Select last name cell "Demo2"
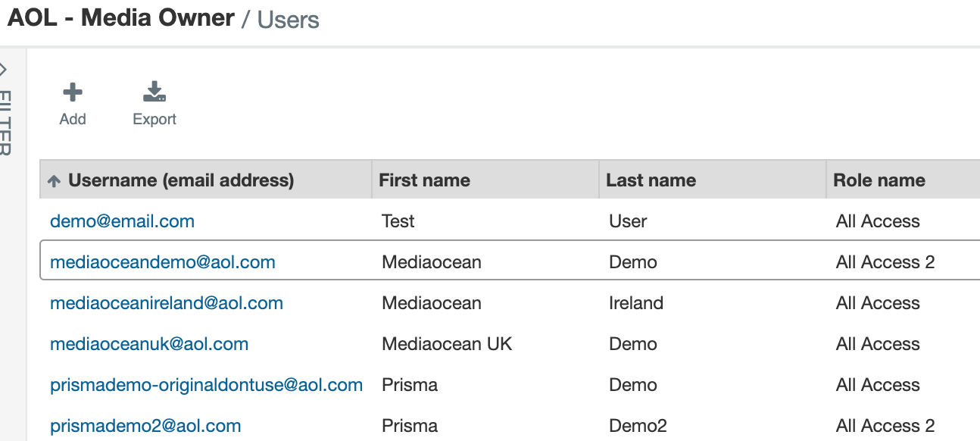 point(638,426)
